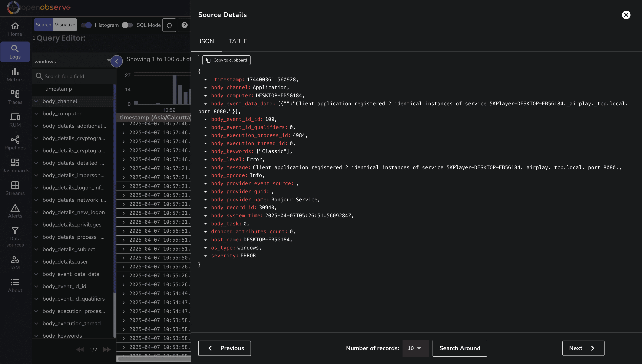642x364 pixels.
Task: Click the field list vertical scrollbar
Action: click(x=115, y=188)
